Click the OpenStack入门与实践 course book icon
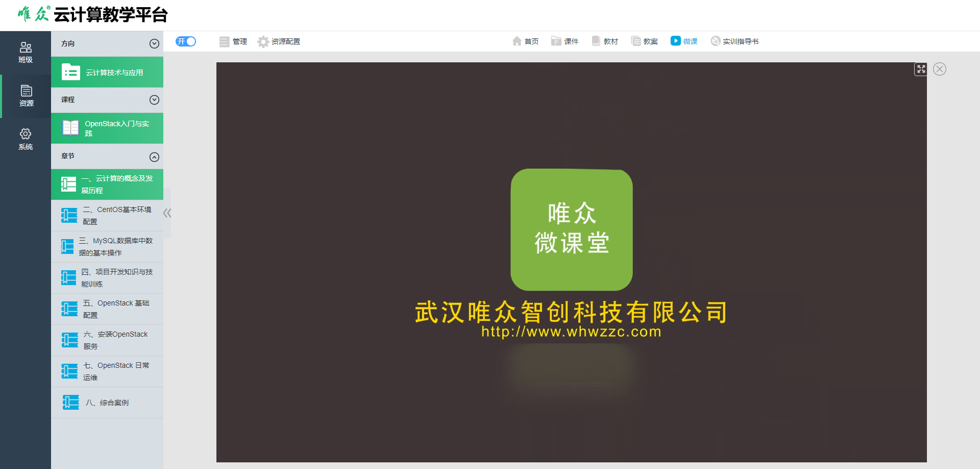The height and width of the screenshot is (469, 980). [70, 128]
